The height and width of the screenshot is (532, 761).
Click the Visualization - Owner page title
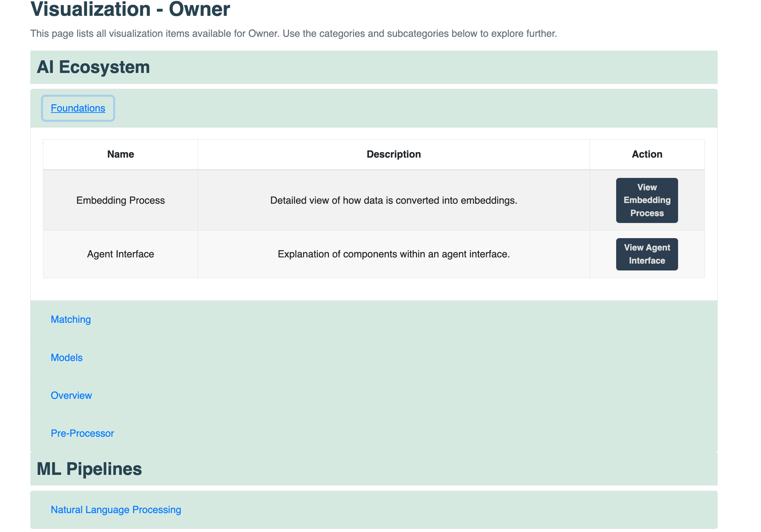tap(130, 9)
